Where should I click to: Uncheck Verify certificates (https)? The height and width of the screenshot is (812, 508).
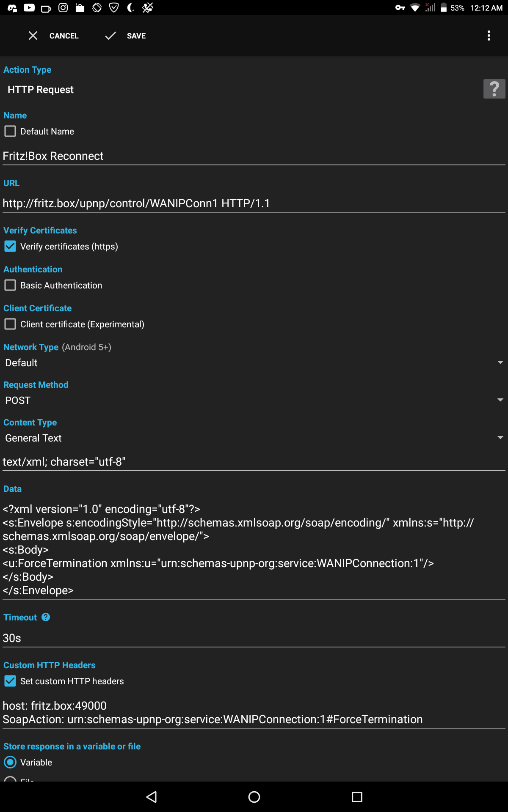(x=10, y=246)
